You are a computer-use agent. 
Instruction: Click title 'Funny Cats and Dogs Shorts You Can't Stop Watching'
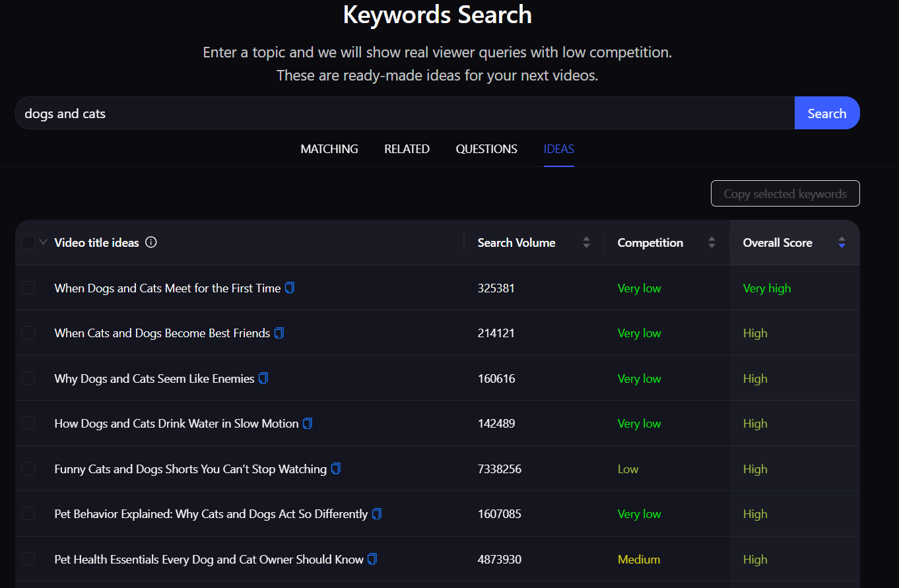[191, 469]
